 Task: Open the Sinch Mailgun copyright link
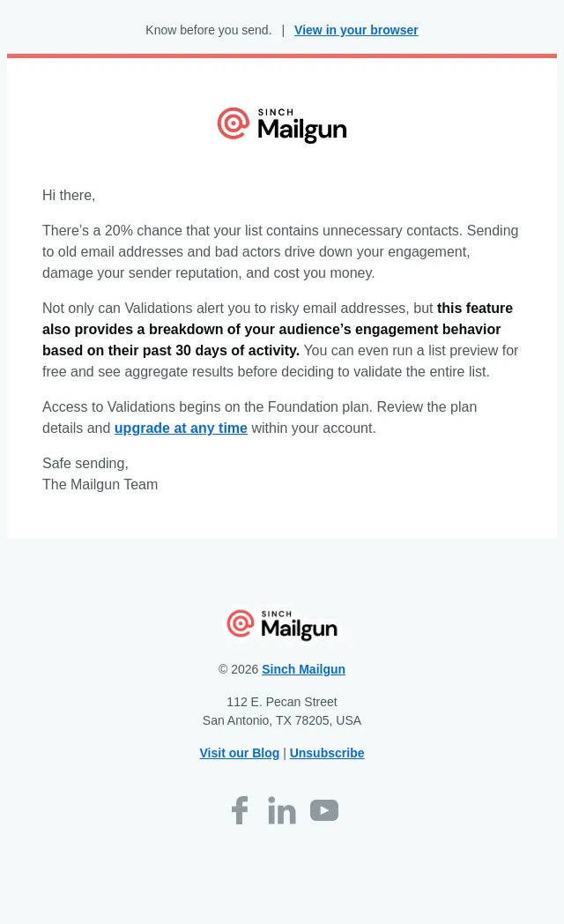[304, 669]
